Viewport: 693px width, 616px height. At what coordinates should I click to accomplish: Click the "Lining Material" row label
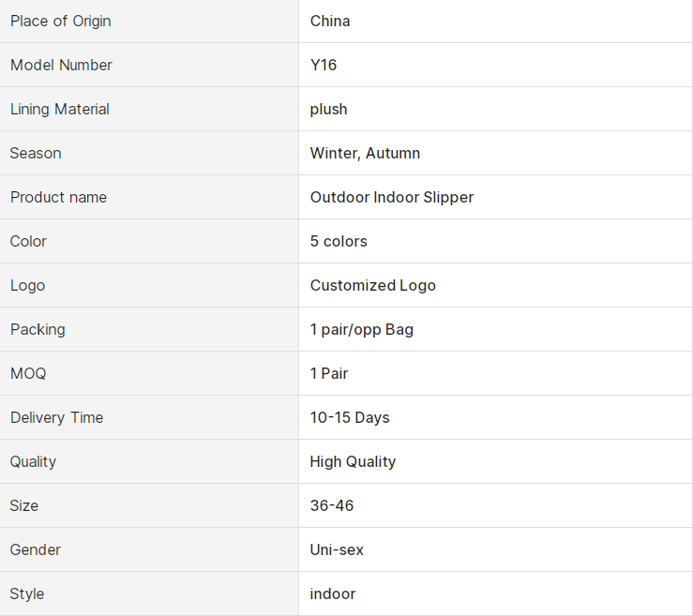coord(59,109)
